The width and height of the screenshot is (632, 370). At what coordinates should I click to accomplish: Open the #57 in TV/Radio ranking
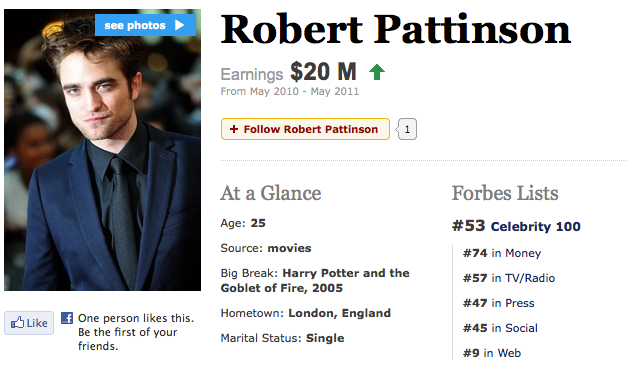(509, 278)
